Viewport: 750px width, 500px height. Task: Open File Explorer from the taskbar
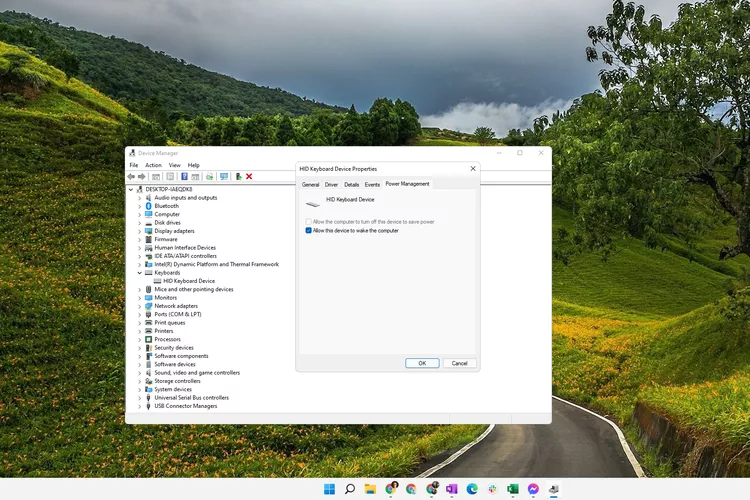click(370, 489)
